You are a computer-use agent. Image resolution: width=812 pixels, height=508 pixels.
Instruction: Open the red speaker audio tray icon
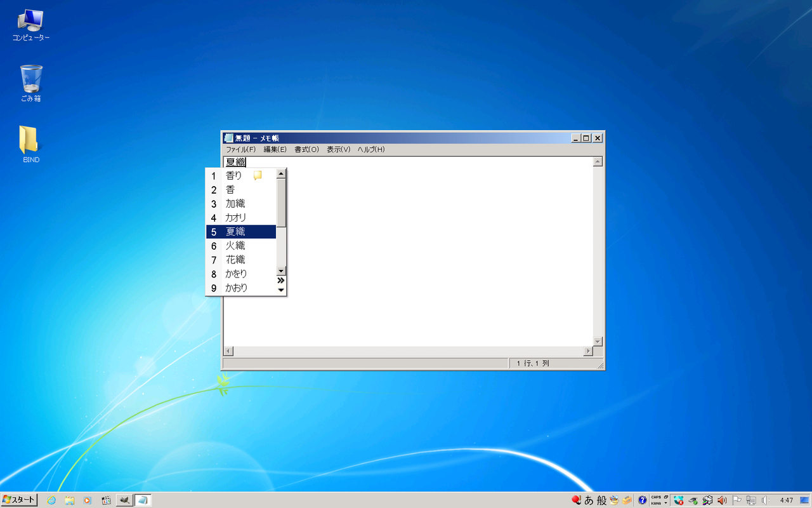(722, 500)
